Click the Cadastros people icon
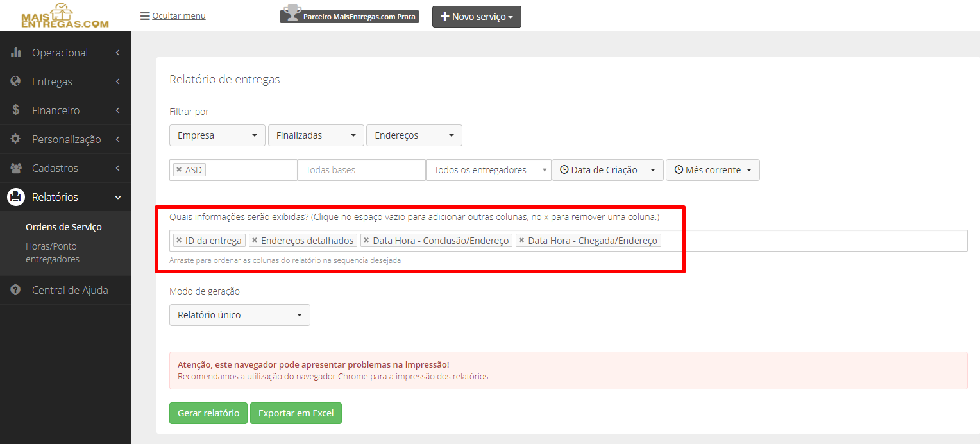The image size is (980, 444). pos(16,168)
